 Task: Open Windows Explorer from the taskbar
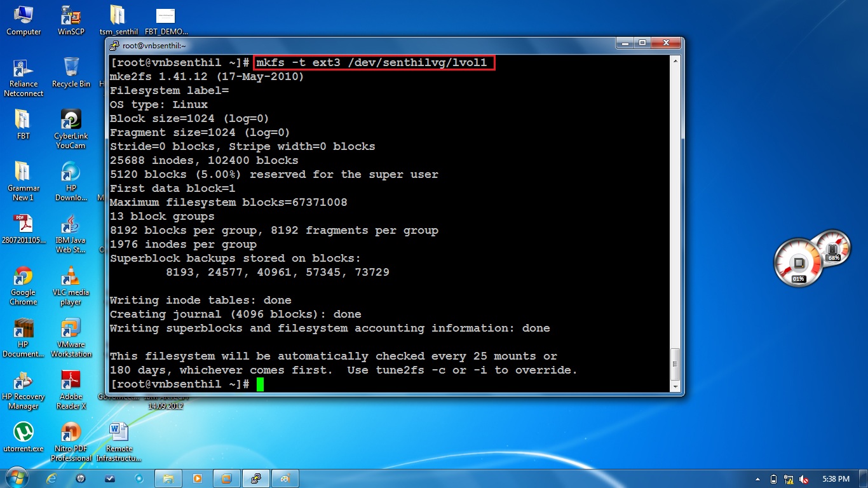pos(168,478)
